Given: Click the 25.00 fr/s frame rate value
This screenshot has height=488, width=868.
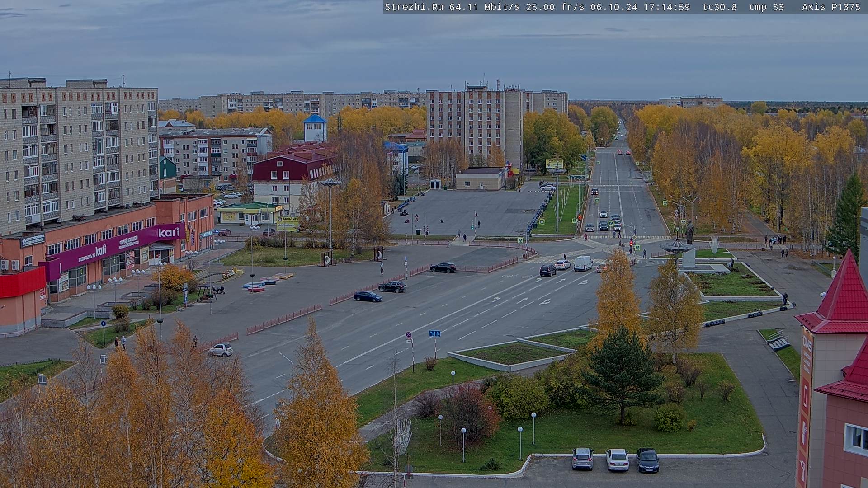Looking at the screenshot, I should click(555, 7).
